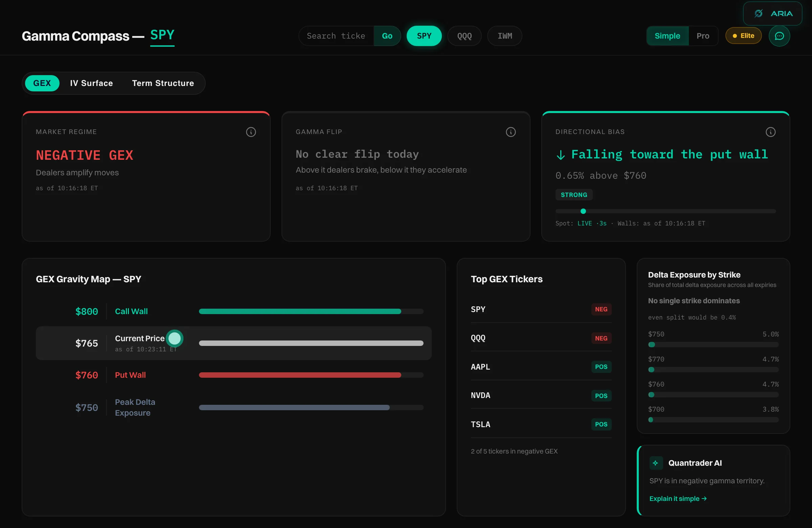Show Market Regime info icon
The height and width of the screenshot is (528, 812).
pyautogui.click(x=251, y=132)
